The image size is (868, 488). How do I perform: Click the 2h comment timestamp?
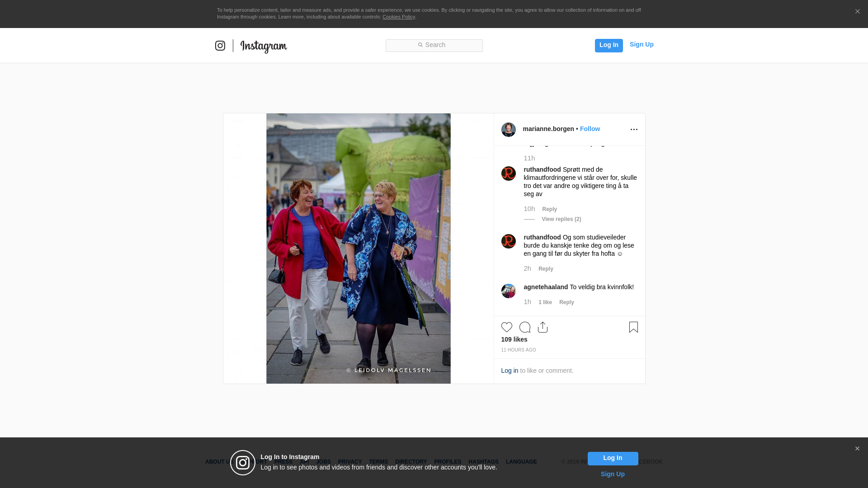(x=527, y=268)
